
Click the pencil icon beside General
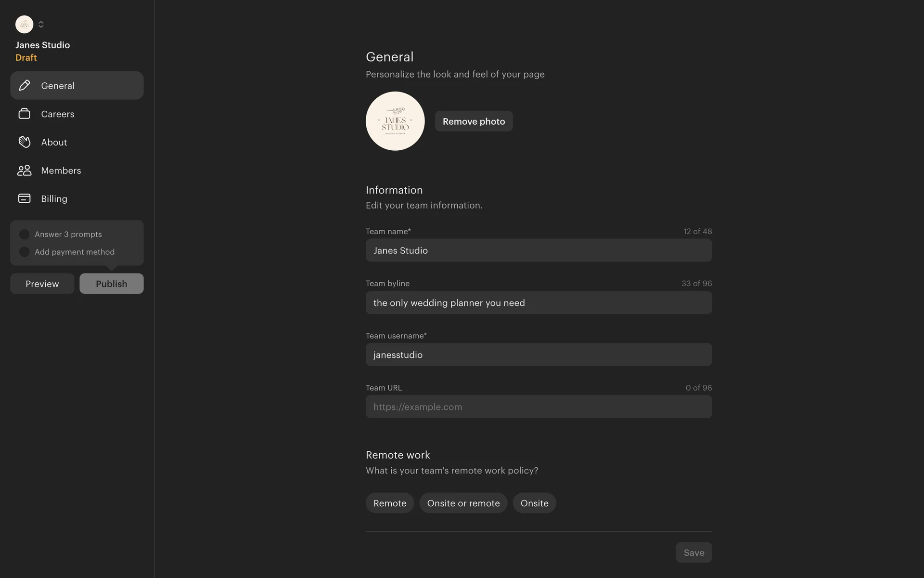click(x=25, y=86)
